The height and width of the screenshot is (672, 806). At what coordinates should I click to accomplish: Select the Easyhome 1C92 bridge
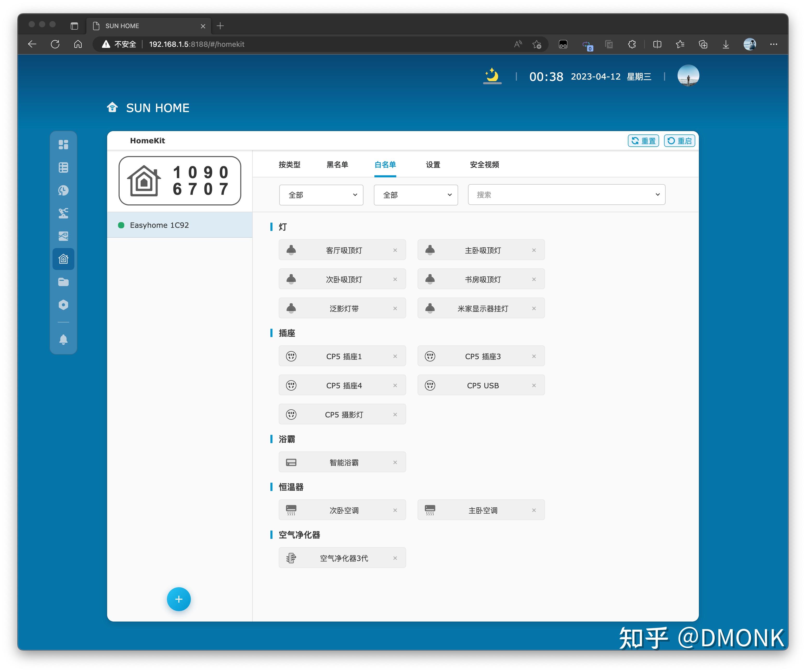click(180, 225)
